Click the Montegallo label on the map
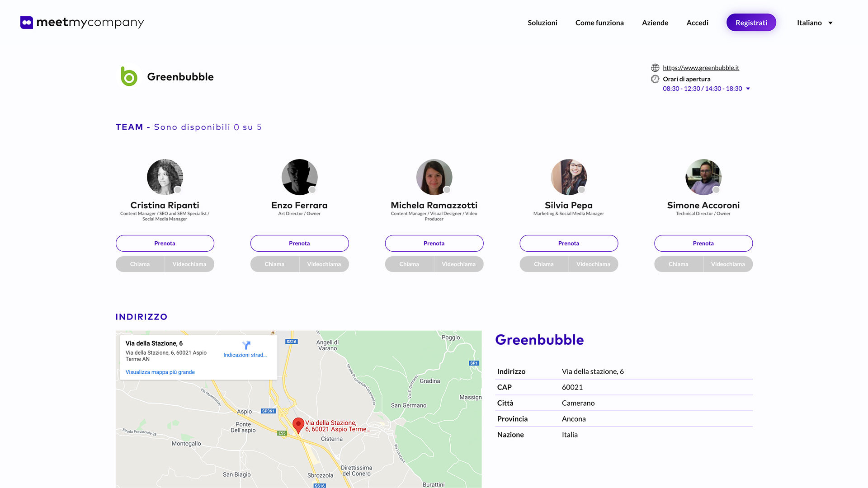The image size is (868, 488). point(186,444)
